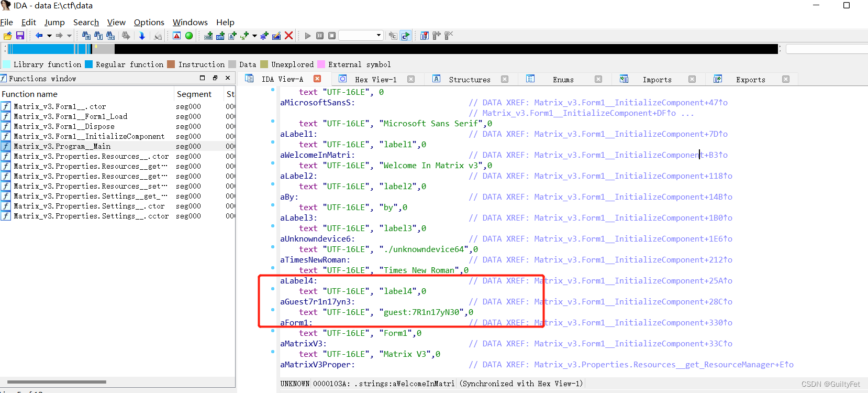Jump forward with the right arrow icon
Viewport: 868px width, 393px height.
pos(59,36)
